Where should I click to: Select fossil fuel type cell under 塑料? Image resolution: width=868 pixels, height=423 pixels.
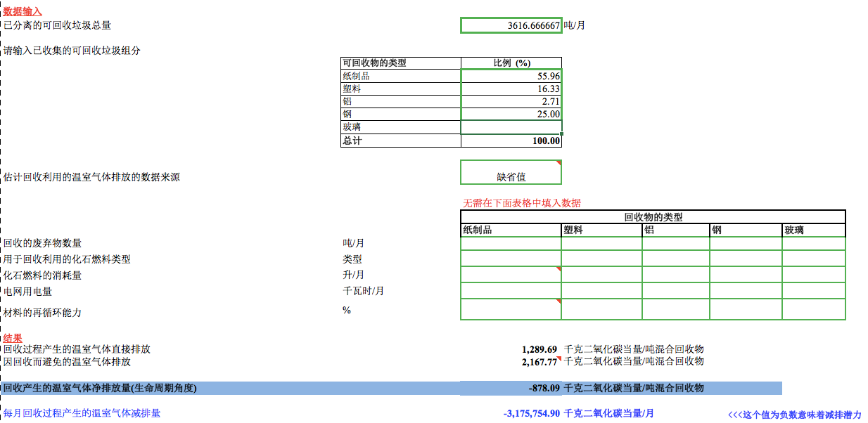point(601,259)
